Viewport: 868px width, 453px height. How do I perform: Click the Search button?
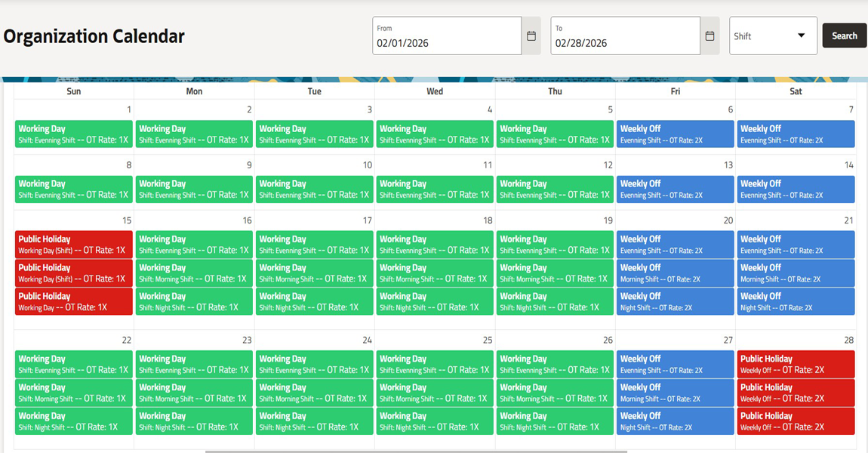pyautogui.click(x=844, y=35)
